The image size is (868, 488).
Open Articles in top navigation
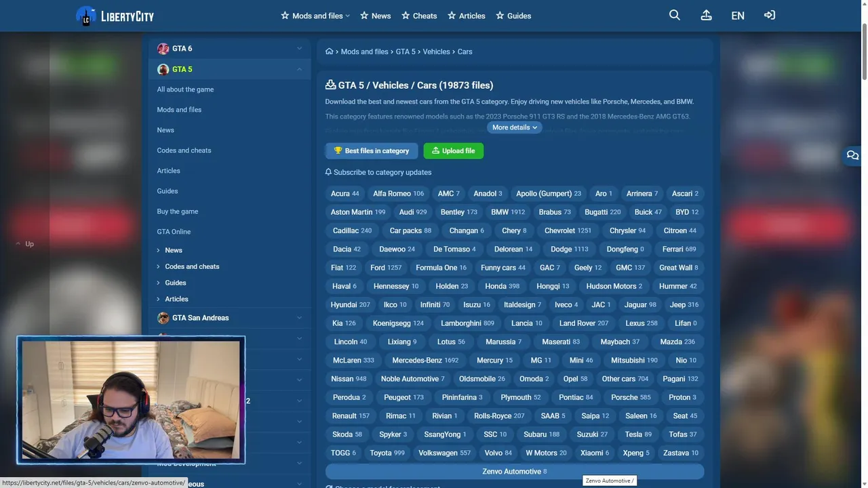pyautogui.click(x=467, y=16)
